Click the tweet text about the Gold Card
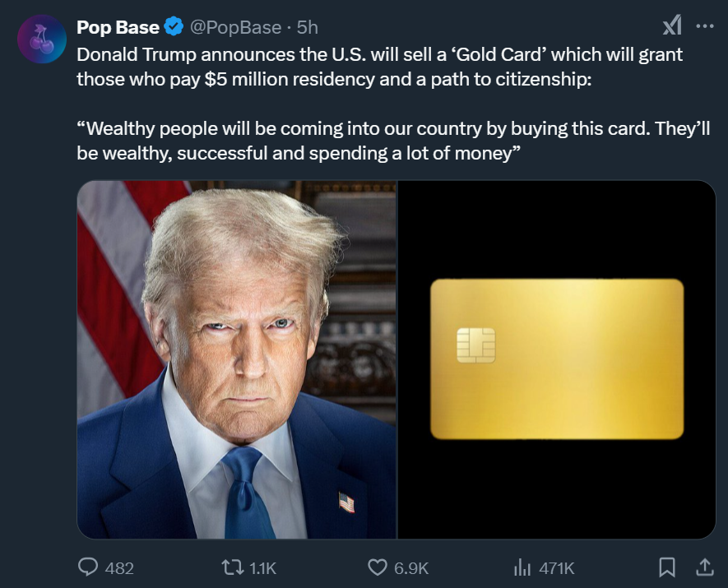Image resolution: width=728 pixels, height=588 pixels. (380, 67)
